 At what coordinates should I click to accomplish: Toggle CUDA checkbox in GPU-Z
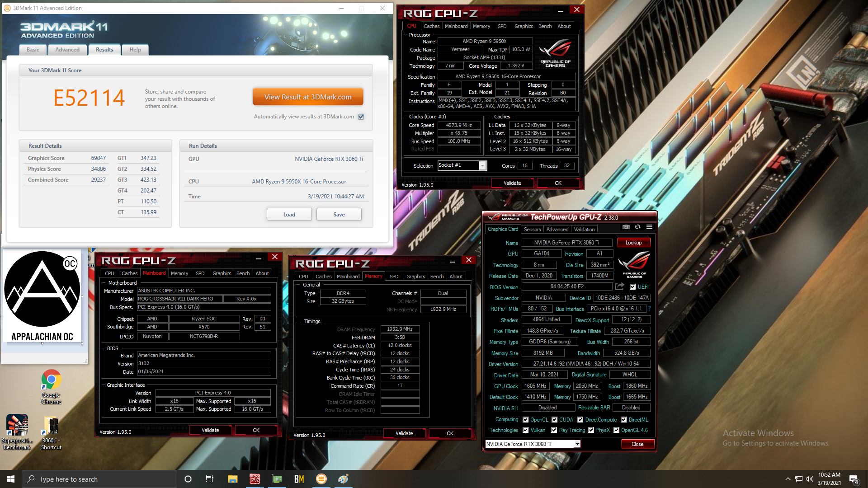pyautogui.click(x=554, y=420)
